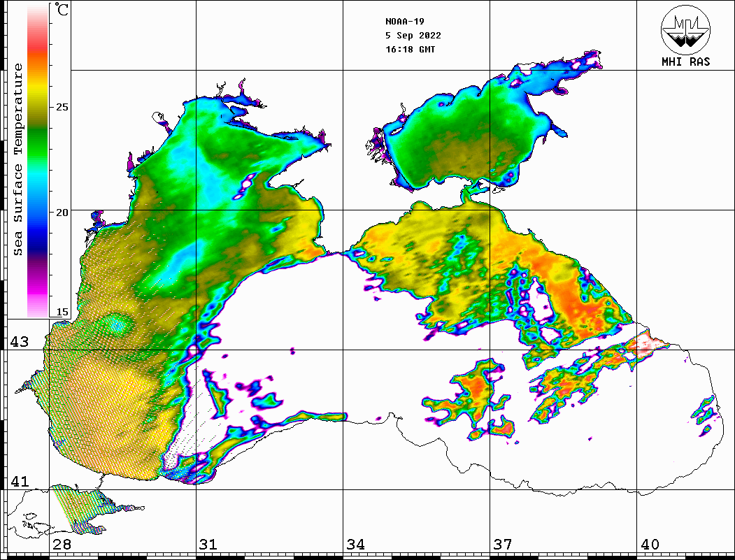Click latitude label 41
The width and height of the screenshot is (735, 560).
pos(20,481)
